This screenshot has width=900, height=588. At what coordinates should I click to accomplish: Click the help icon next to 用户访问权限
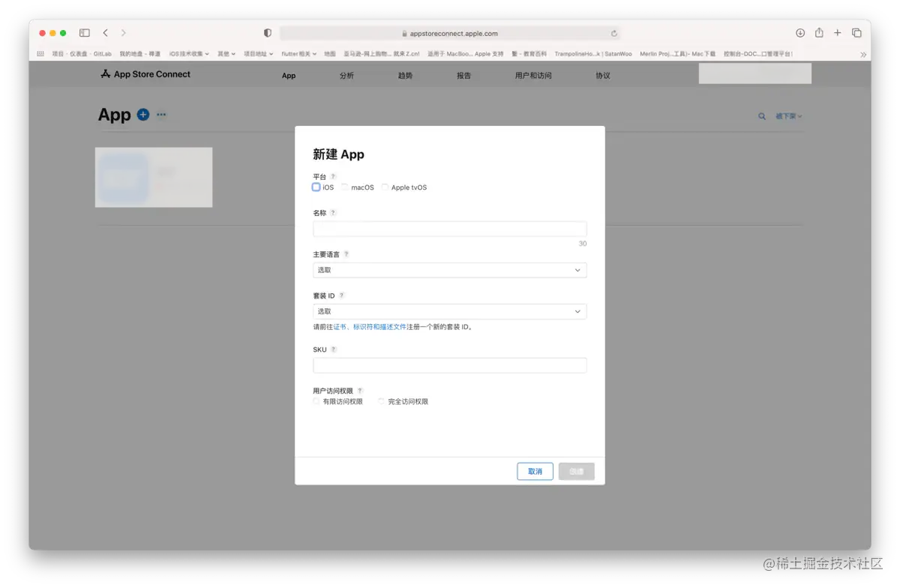(x=360, y=391)
